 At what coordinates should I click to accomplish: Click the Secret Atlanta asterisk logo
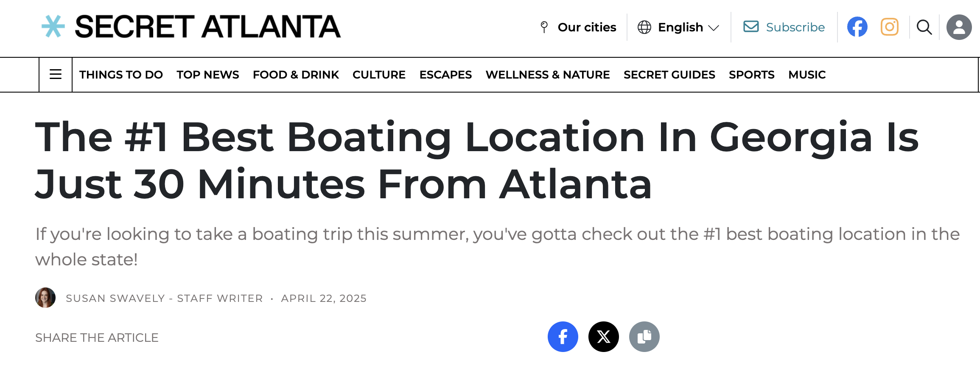(53, 26)
